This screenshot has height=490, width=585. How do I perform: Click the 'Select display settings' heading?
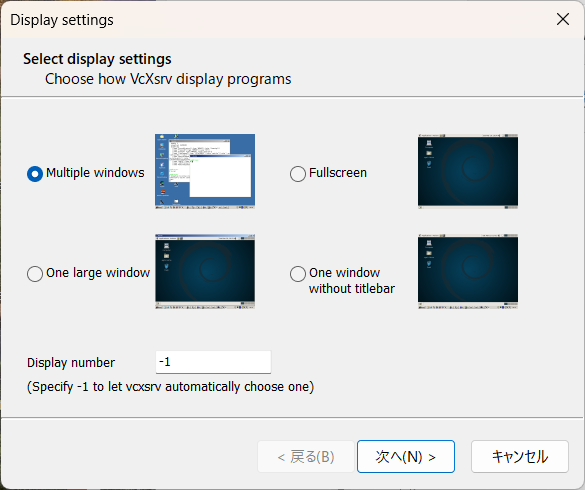point(97,59)
